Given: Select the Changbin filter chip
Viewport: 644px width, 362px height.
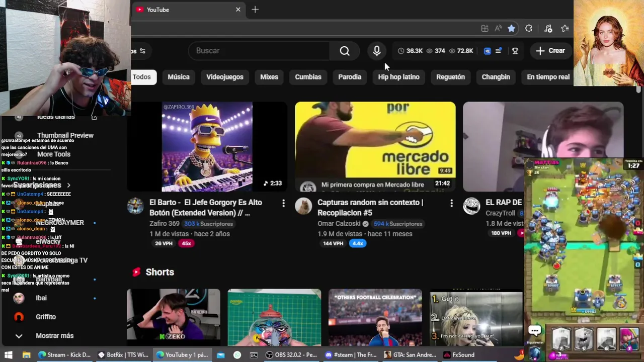Looking at the screenshot, I should [x=496, y=77].
